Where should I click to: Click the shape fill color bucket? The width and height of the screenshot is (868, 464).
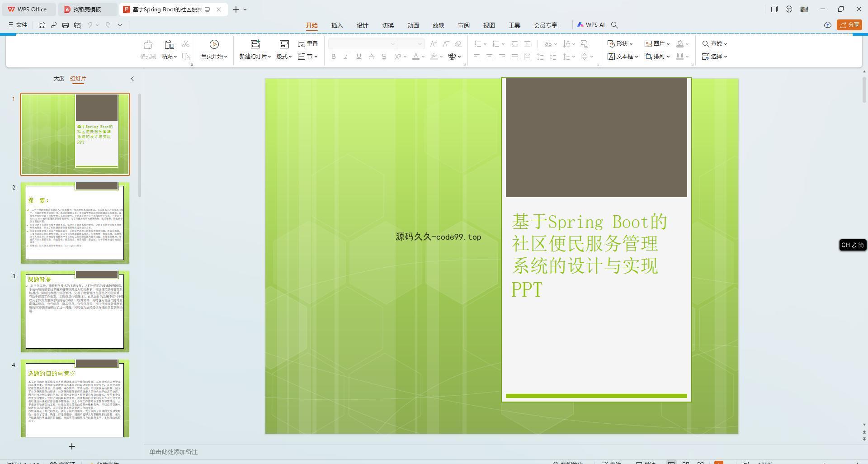pos(680,44)
